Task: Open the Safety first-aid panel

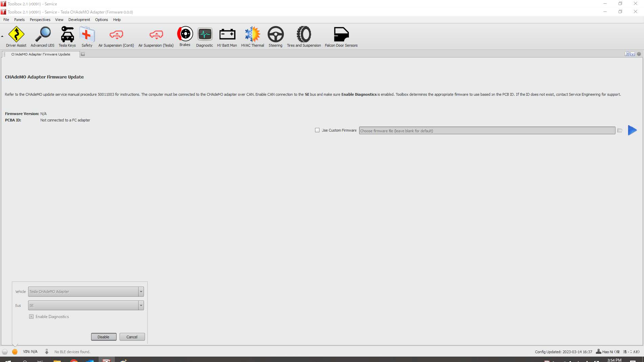Action: (87, 37)
